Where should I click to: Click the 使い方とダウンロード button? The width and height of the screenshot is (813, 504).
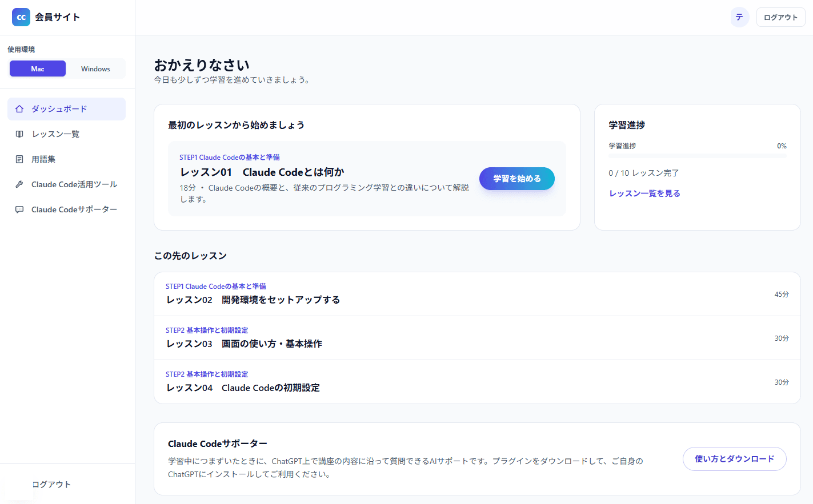tap(734, 459)
